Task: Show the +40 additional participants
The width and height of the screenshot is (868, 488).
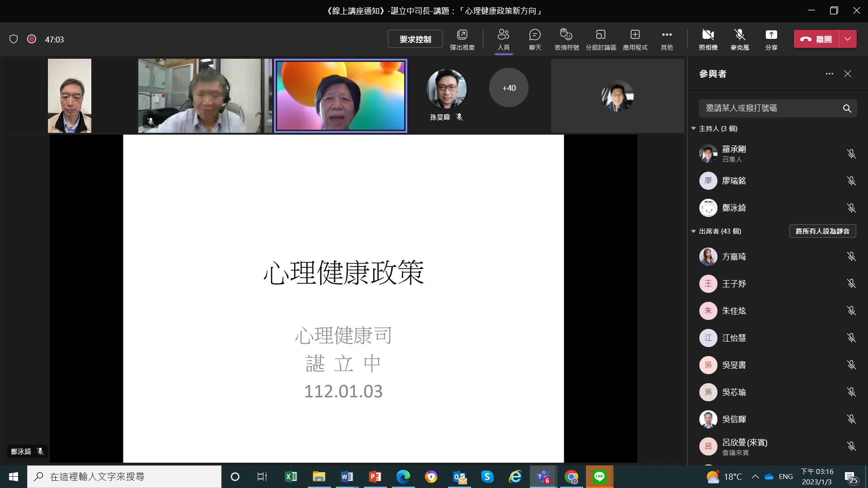Action: 509,88
